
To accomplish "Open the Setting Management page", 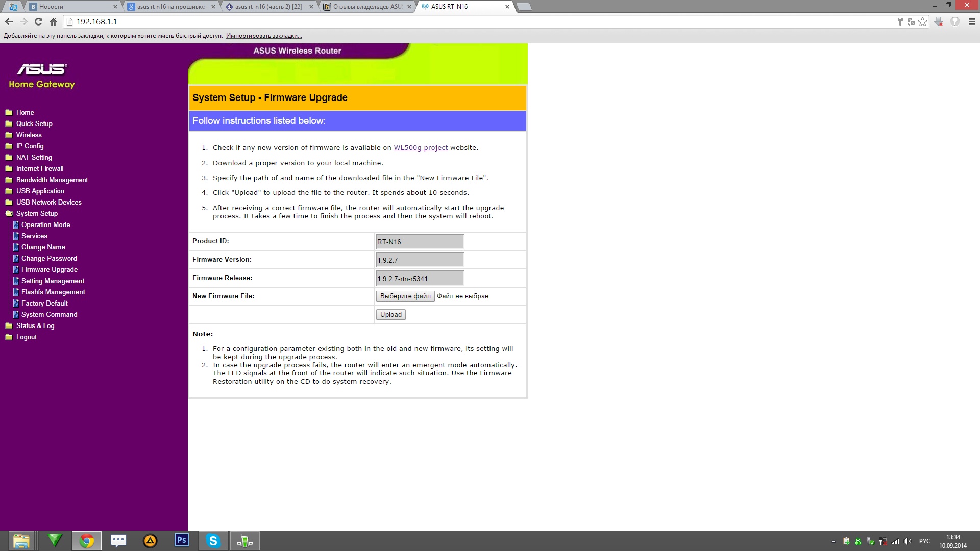I will (x=53, y=281).
